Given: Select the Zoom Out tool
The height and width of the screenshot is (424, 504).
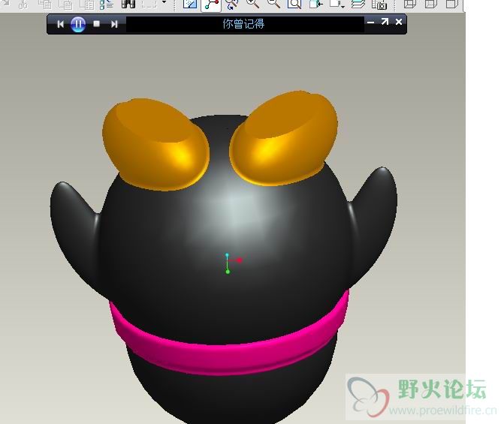Looking at the screenshot, I should (x=273, y=4).
